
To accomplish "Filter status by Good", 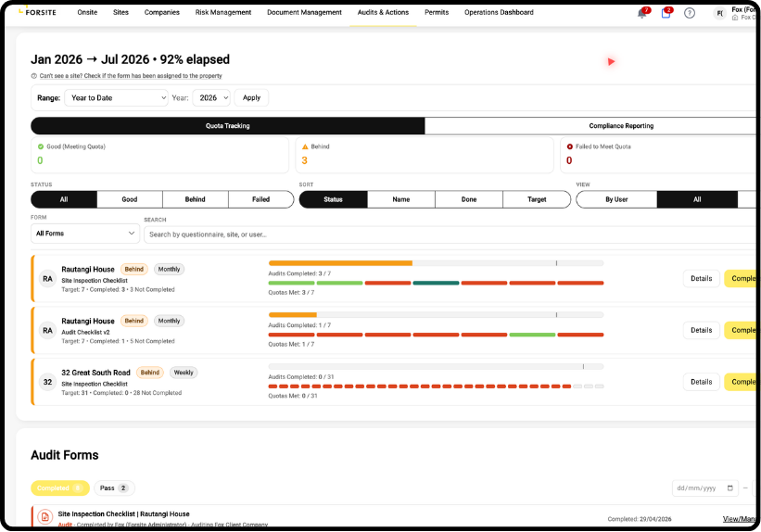I will click(130, 199).
